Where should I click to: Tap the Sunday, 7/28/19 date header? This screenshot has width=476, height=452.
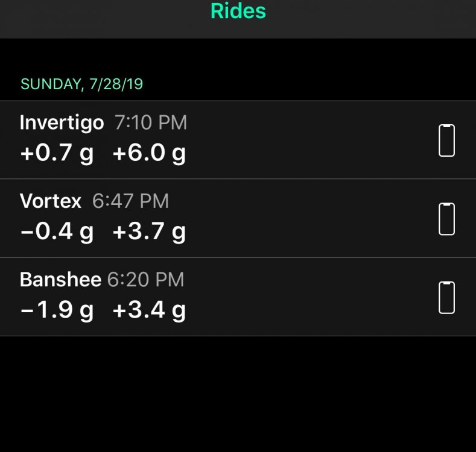click(x=82, y=84)
